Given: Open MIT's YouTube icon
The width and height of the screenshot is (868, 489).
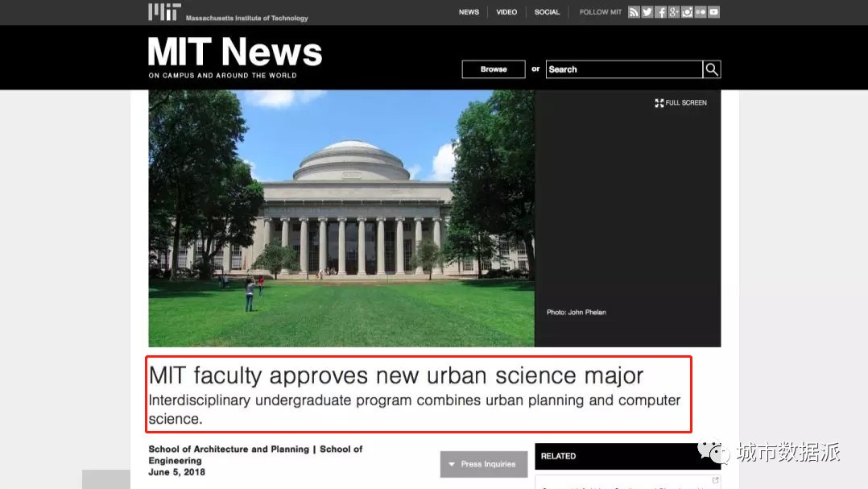Looking at the screenshot, I should [713, 12].
